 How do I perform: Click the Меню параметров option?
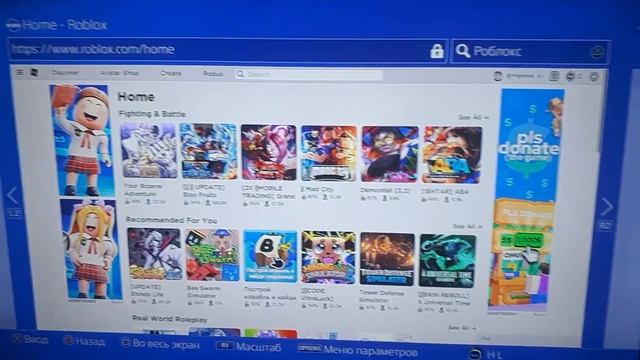[x=358, y=350]
